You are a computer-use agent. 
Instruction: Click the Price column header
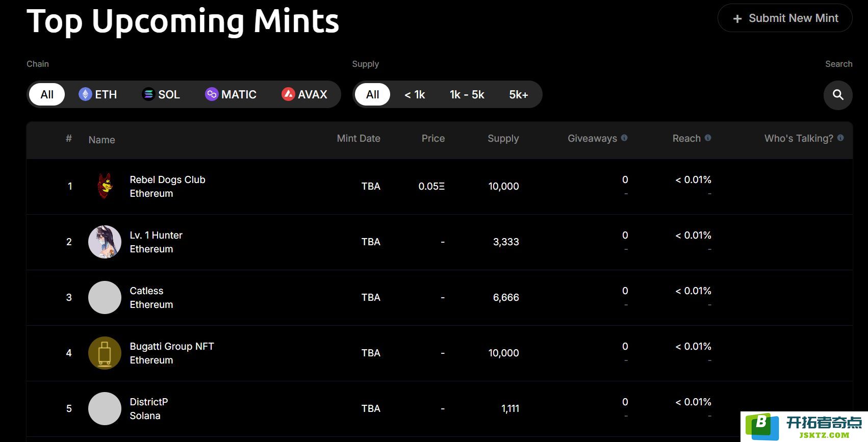click(433, 138)
